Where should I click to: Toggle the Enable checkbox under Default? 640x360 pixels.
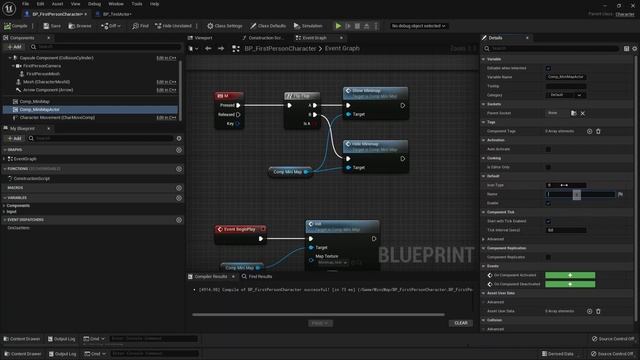coord(548,203)
